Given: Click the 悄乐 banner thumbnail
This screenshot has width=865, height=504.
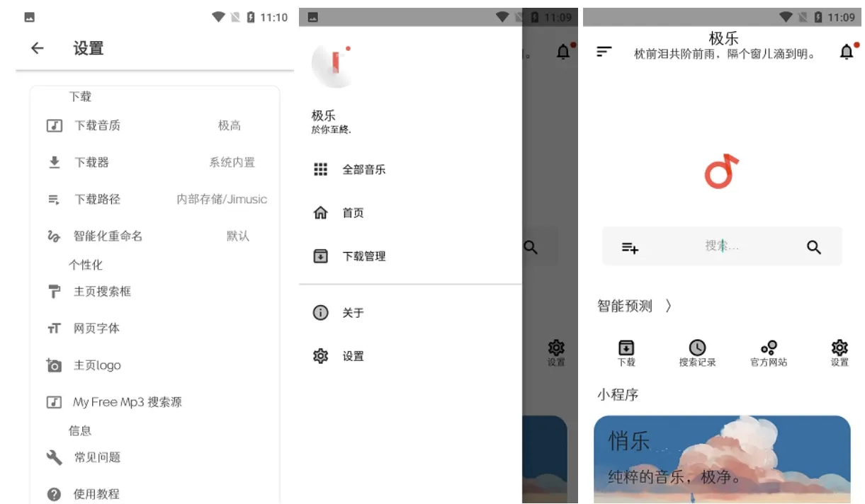Looking at the screenshot, I should point(722,460).
